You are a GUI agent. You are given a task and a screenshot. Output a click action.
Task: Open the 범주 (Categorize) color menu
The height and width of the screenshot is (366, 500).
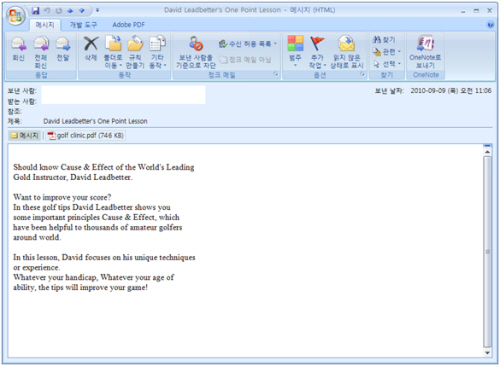tap(295, 51)
